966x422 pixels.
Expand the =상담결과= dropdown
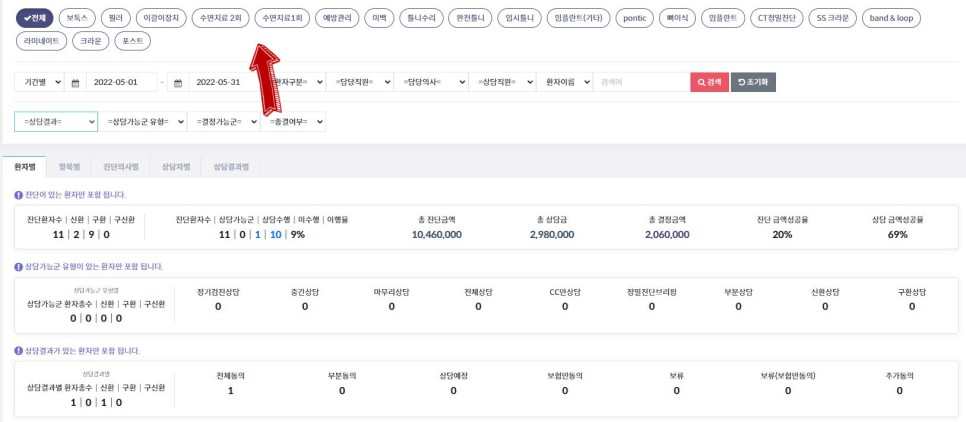[56, 121]
